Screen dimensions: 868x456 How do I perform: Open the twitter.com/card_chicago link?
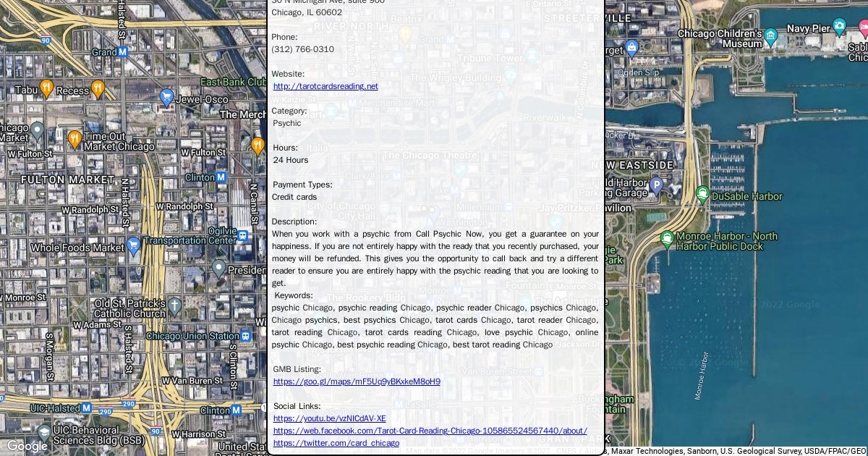[336, 443]
